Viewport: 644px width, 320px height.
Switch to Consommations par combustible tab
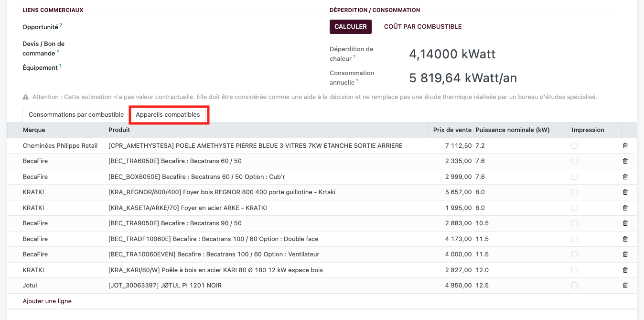tap(76, 115)
